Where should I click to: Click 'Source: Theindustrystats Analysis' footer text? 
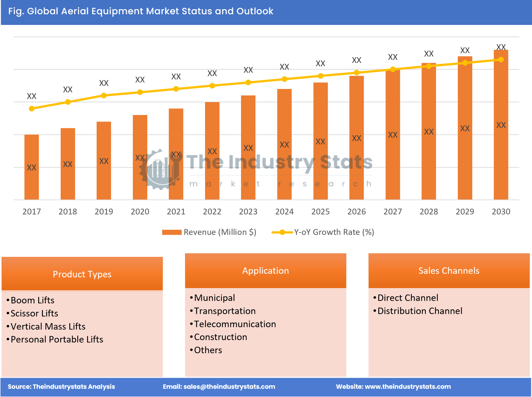click(61, 387)
